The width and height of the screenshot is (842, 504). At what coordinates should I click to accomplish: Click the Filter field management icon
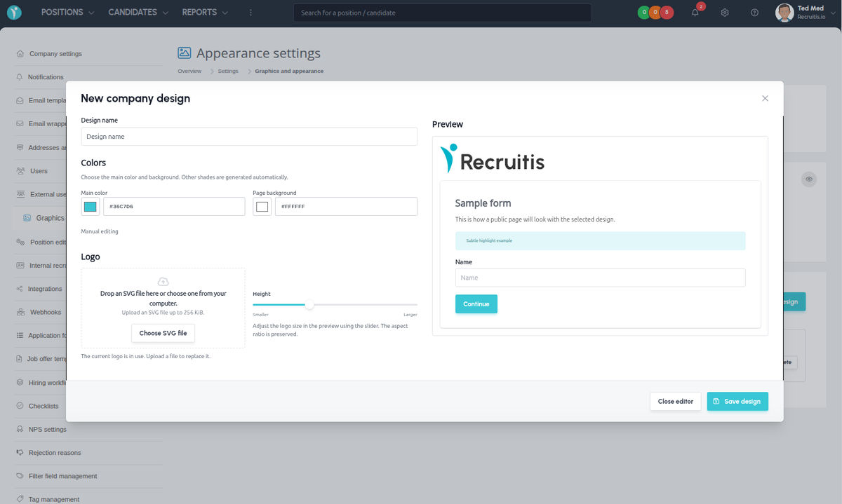coord(20,476)
